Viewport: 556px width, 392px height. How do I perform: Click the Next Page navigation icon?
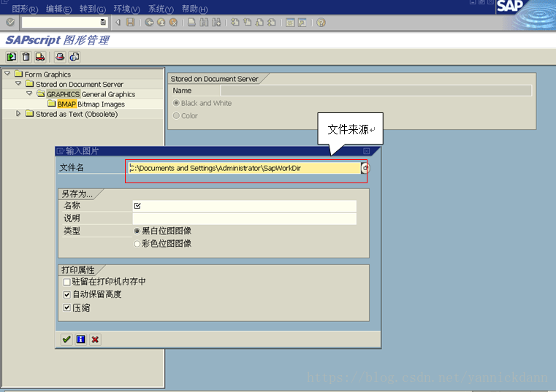[x=259, y=23]
